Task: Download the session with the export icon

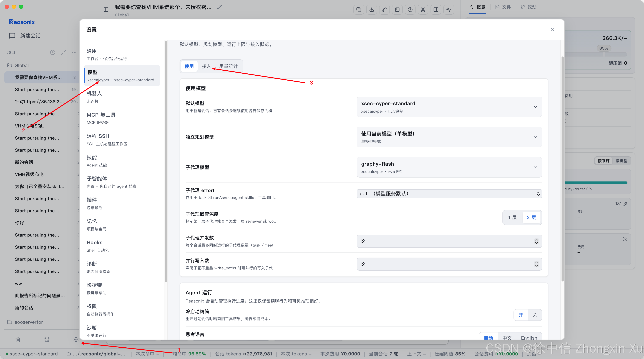Action: pos(372,10)
